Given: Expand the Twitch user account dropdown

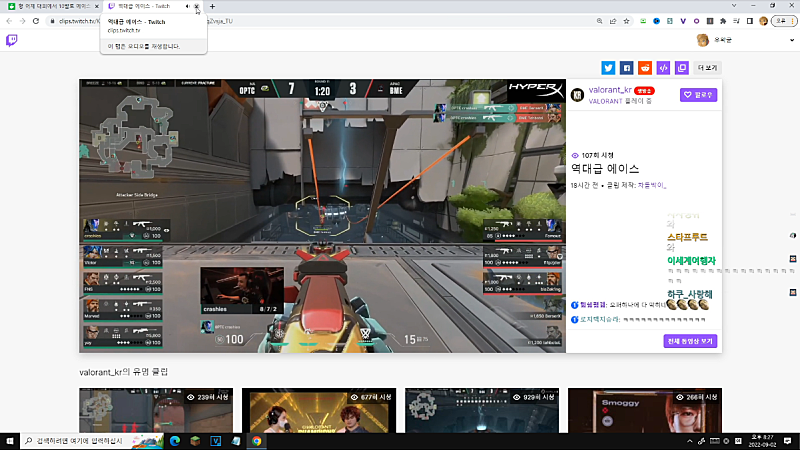Looking at the screenshot, I should pos(792,40).
